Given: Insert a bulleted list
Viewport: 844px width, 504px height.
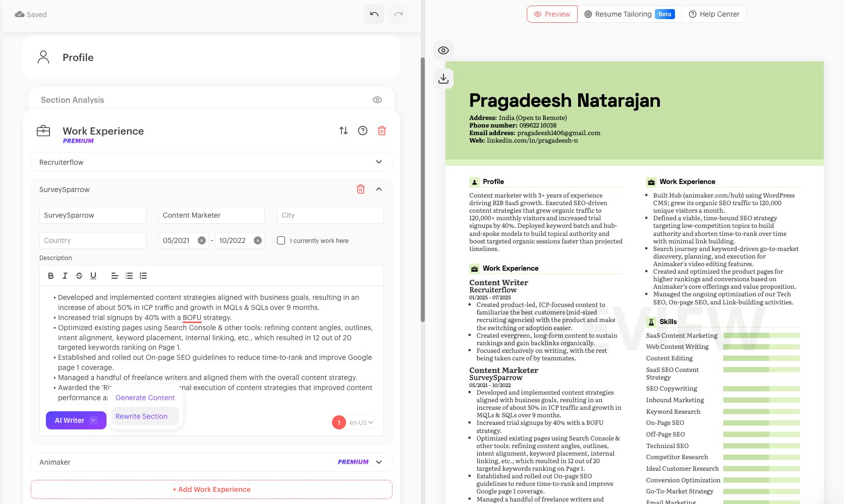Looking at the screenshot, I should (129, 276).
